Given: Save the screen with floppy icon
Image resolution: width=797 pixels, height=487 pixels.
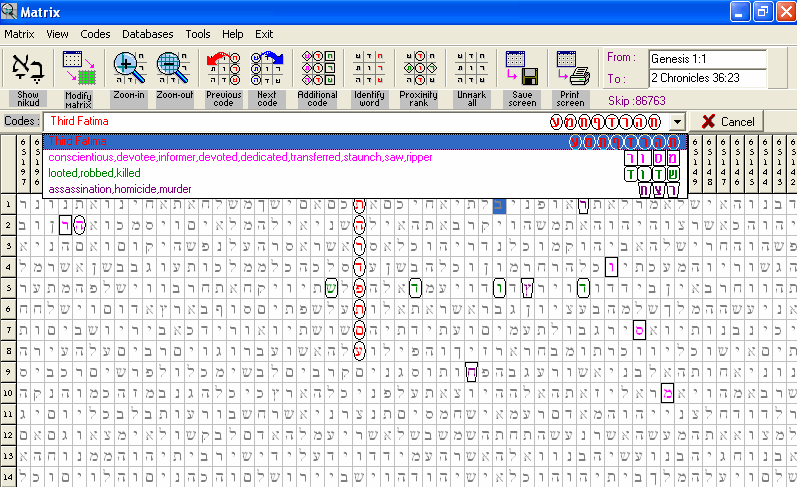Looking at the screenshot, I should tap(521, 68).
